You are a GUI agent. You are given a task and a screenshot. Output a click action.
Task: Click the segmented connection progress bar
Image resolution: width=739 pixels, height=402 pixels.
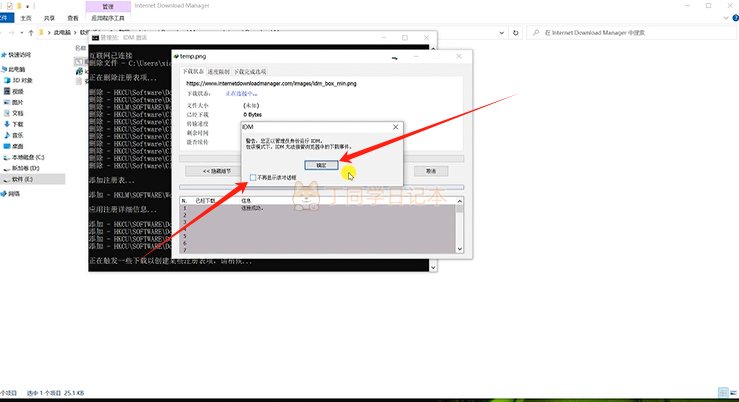(321, 188)
